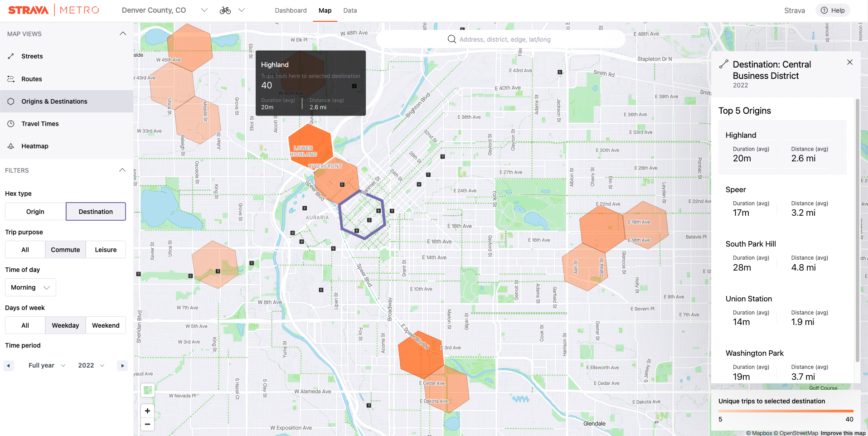Switch to the Dashboard tab
This screenshot has width=868, height=436.
pos(291,10)
